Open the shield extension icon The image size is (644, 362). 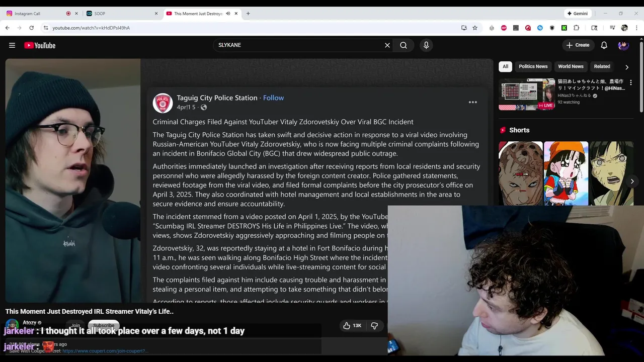(552, 28)
